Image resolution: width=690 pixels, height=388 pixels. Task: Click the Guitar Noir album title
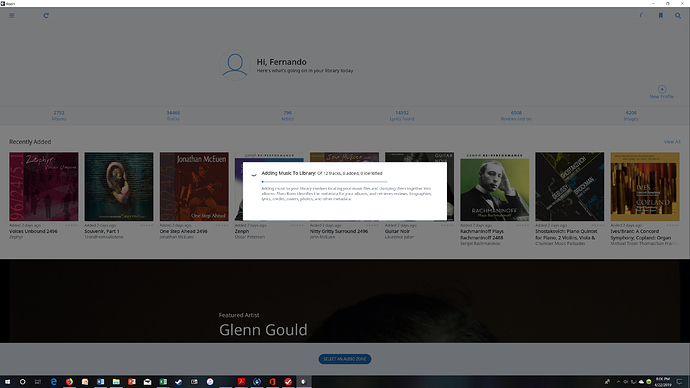click(x=398, y=231)
